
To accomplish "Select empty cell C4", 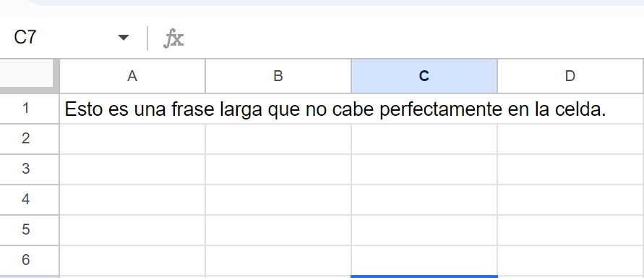I will [x=424, y=200].
